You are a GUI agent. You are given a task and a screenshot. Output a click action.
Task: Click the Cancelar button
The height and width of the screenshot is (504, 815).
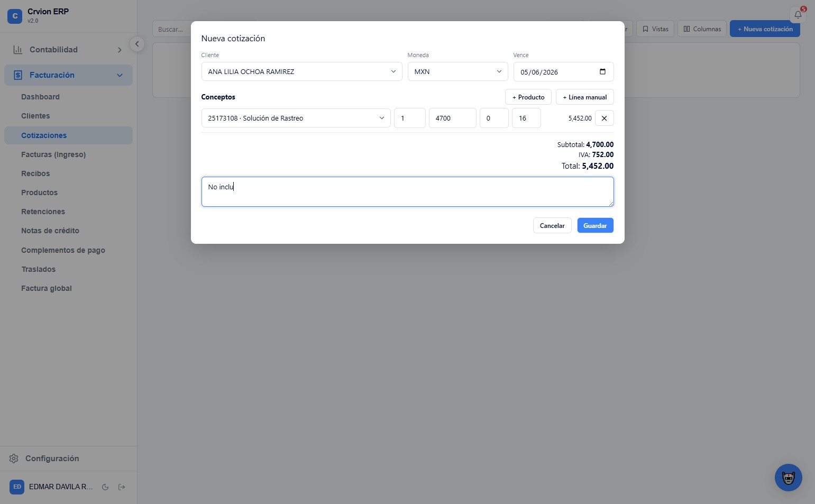coord(552,225)
